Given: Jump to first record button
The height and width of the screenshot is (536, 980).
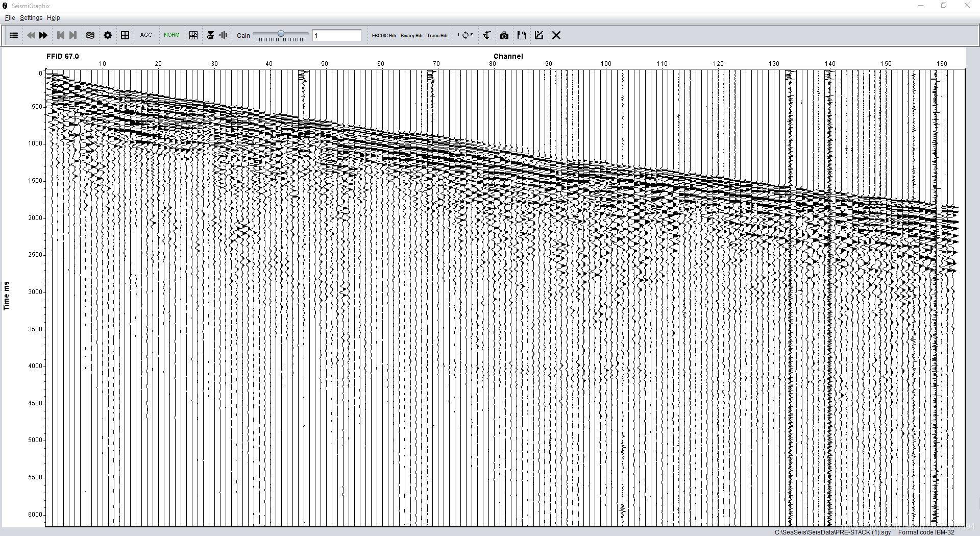Looking at the screenshot, I should pos(60,35).
